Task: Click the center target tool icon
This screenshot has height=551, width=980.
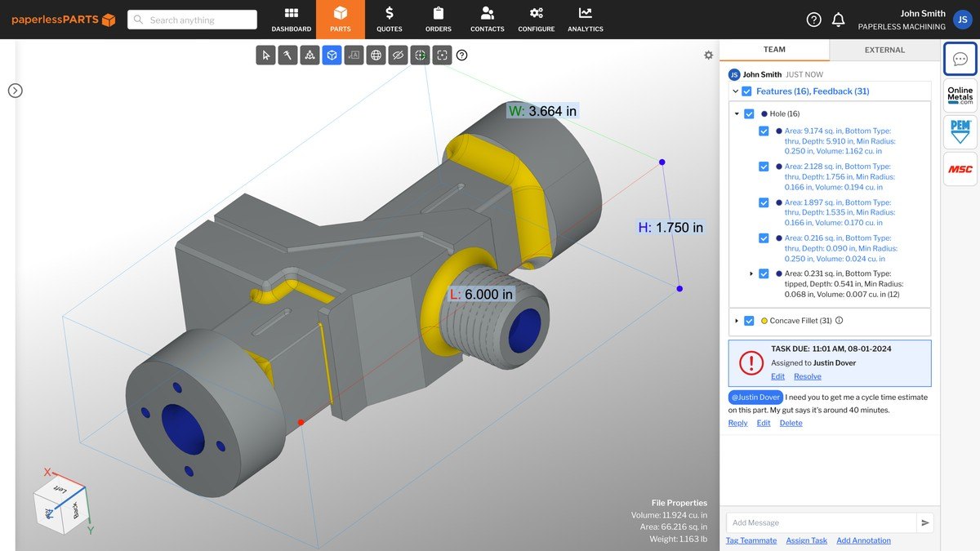Action: [420, 55]
